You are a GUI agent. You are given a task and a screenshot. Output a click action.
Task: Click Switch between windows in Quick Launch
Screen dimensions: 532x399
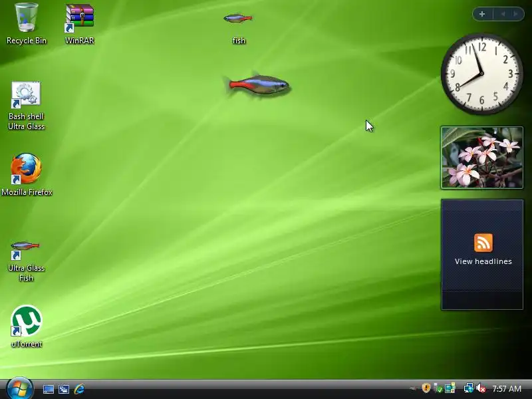pyautogui.click(x=63, y=389)
